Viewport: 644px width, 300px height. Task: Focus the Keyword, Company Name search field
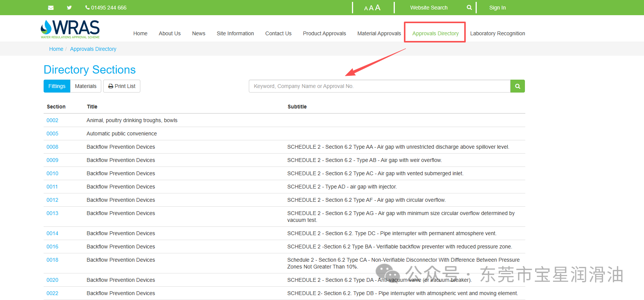(x=379, y=86)
